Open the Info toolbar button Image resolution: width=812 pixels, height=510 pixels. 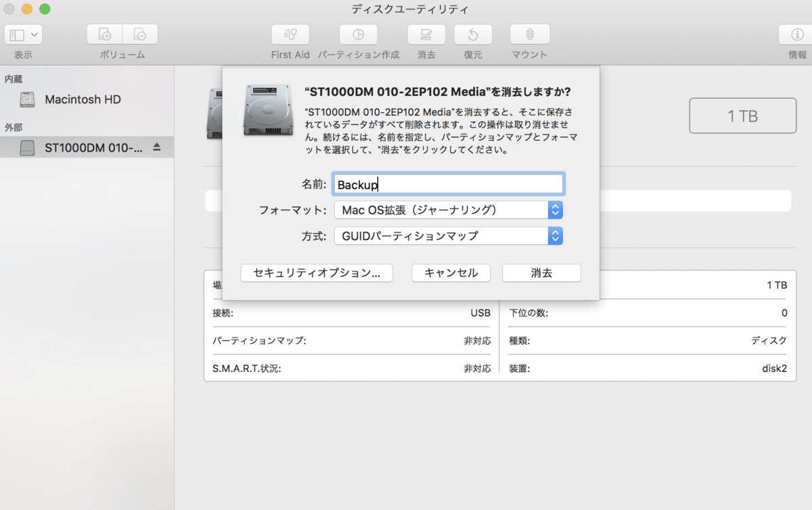point(797,34)
